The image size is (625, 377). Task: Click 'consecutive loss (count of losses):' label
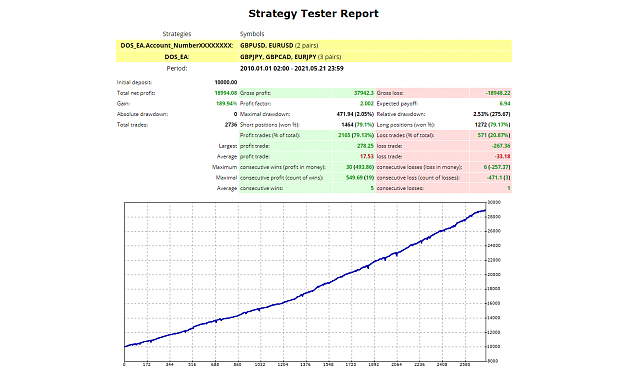(x=418, y=178)
